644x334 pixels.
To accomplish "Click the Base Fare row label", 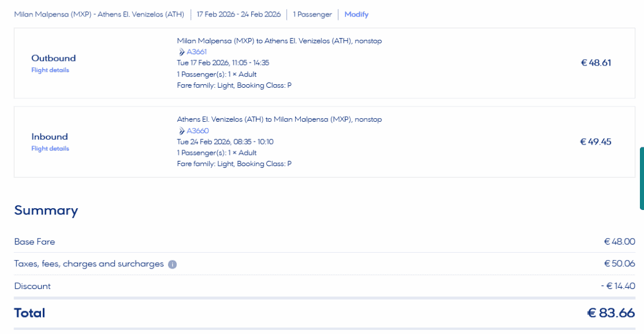I will (35, 242).
